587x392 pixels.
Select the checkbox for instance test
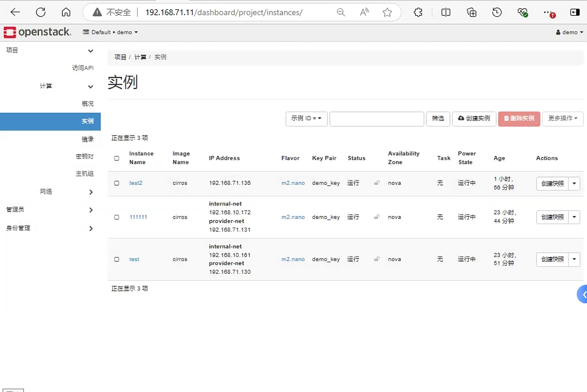pyautogui.click(x=116, y=259)
